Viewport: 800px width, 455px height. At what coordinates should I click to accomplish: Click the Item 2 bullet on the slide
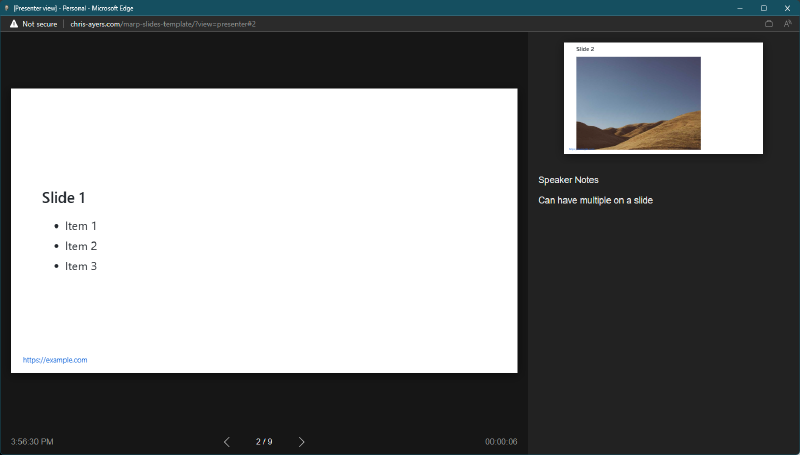click(x=81, y=246)
